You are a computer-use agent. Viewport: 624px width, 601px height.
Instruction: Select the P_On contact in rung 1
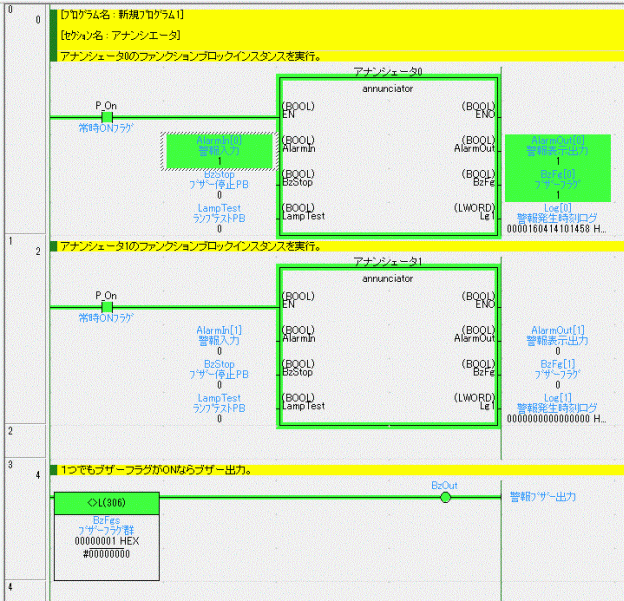click(107, 307)
